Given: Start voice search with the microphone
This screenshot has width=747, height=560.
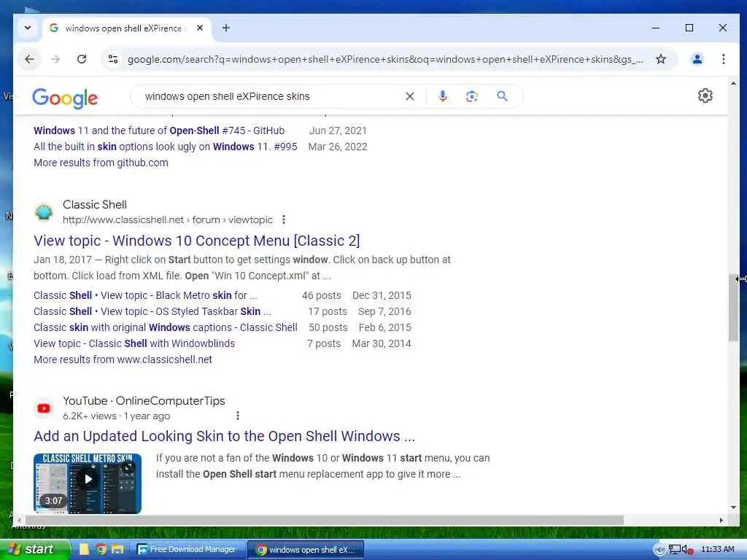Looking at the screenshot, I should (443, 96).
